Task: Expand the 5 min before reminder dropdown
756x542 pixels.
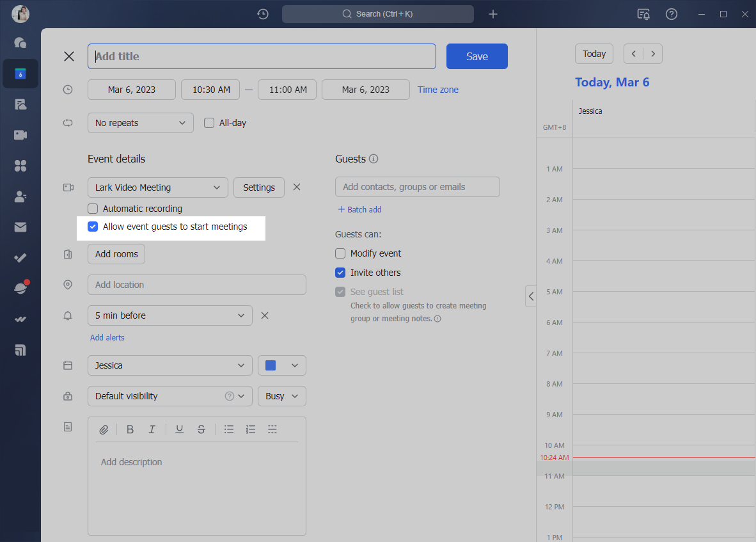Action: click(x=169, y=315)
